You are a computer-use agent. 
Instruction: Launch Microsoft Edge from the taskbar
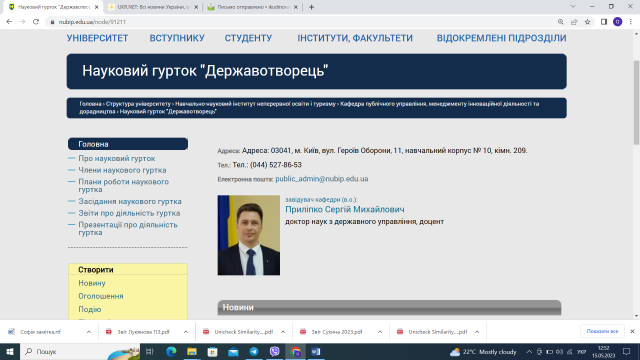(171, 351)
